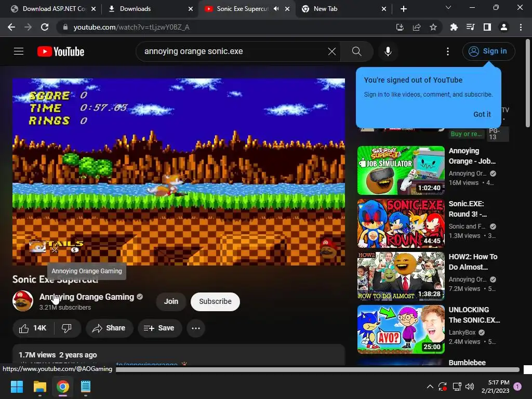Click Buy or rent link

(466, 134)
